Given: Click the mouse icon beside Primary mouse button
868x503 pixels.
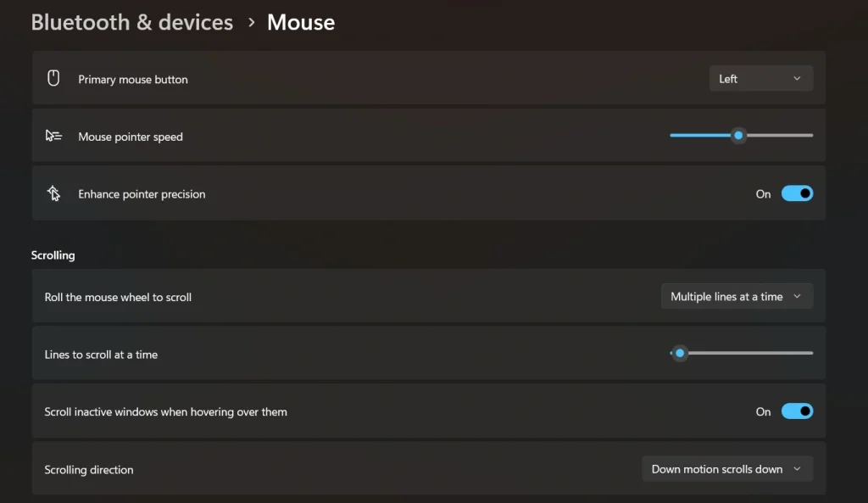Looking at the screenshot, I should point(53,77).
